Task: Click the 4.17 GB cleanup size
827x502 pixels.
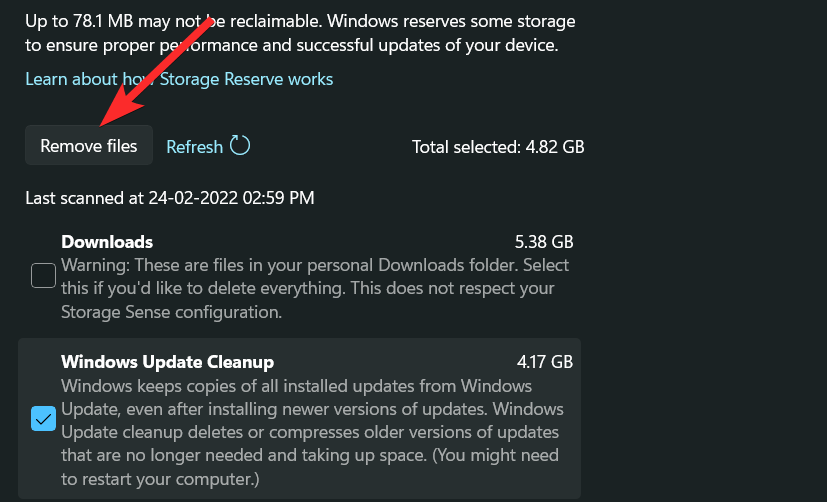Action: point(543,362)
